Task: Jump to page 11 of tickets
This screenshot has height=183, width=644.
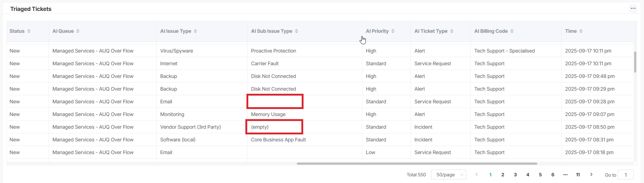Action: pos(578,175)
